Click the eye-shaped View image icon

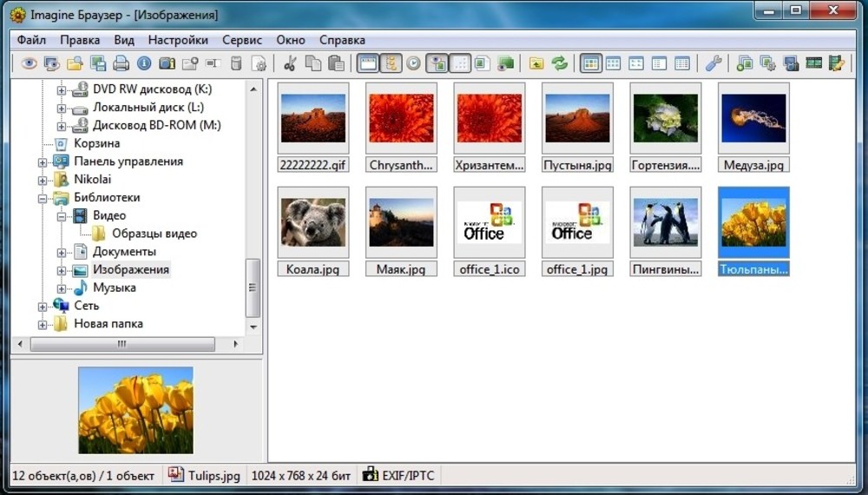[29, 63]
